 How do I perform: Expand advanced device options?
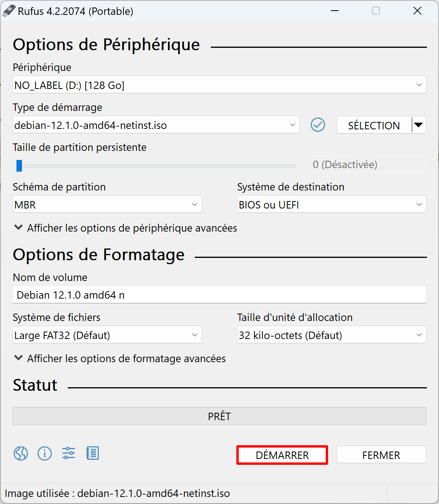point(125,228)
